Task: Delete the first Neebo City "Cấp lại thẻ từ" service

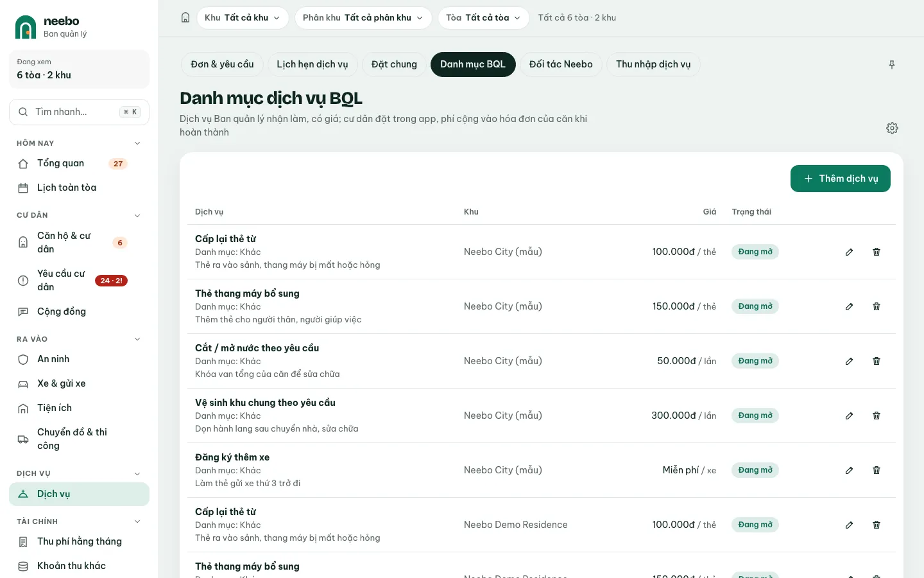Action: pyautogui.click(x=877, y=252)
